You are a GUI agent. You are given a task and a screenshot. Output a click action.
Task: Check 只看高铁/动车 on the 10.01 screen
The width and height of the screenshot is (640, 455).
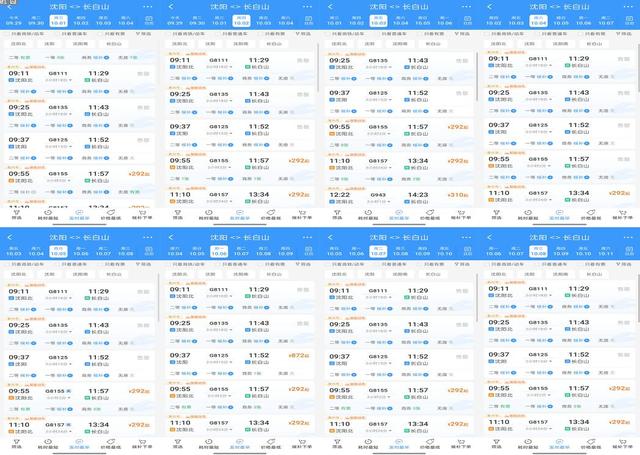pyautogui.click(x=25, y=34)
